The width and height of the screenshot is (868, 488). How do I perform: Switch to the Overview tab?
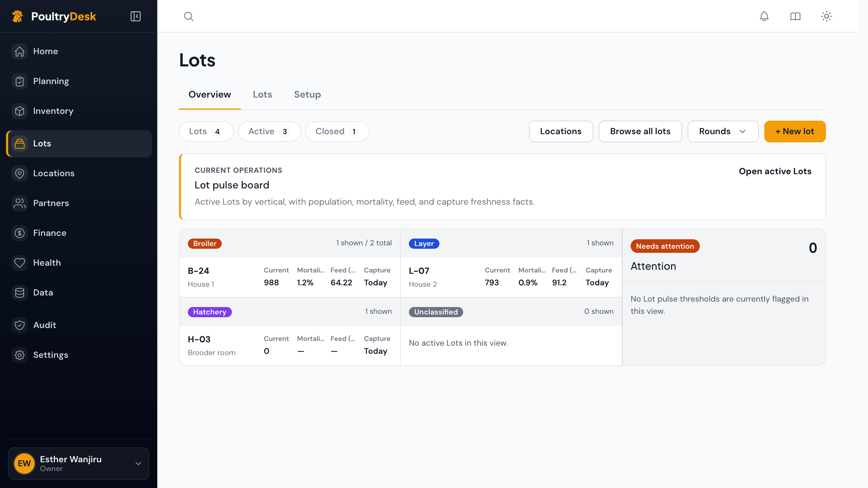[210, 95]
